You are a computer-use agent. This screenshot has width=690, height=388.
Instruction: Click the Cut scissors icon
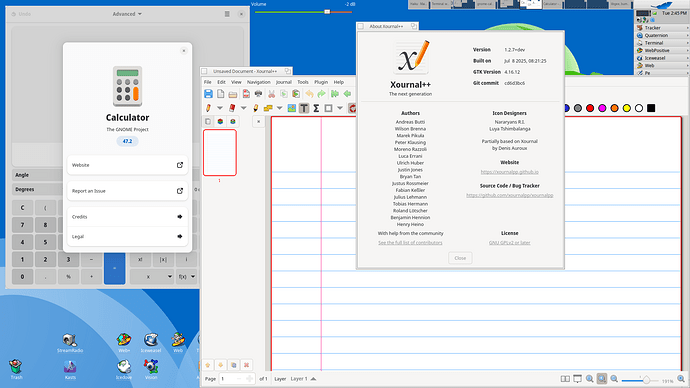point(272,94)
